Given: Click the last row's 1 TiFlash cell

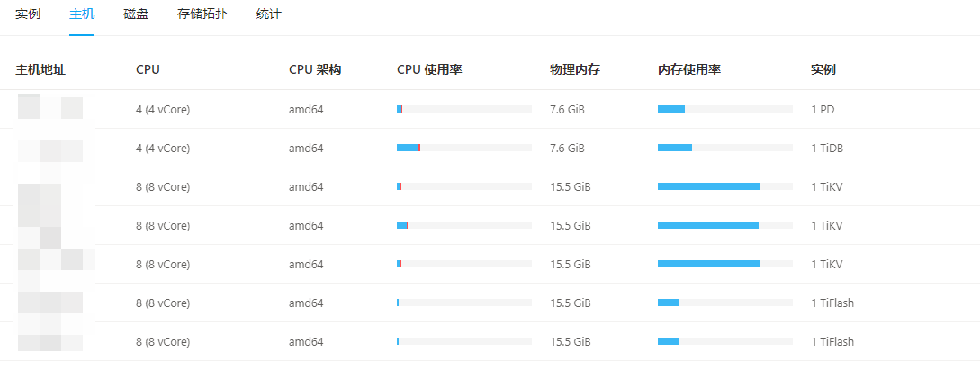Looking at the screenshot, I should (x=832, y=341).
